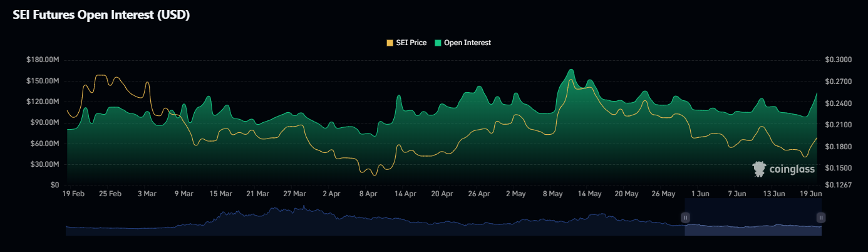Click the 13 Jun date label

(x=774, y=194)
